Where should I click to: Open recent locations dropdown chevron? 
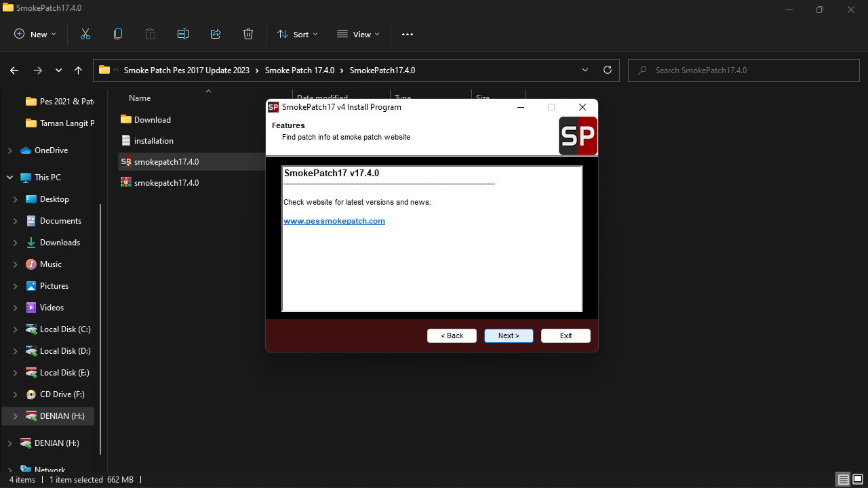(x=58, y=70)
